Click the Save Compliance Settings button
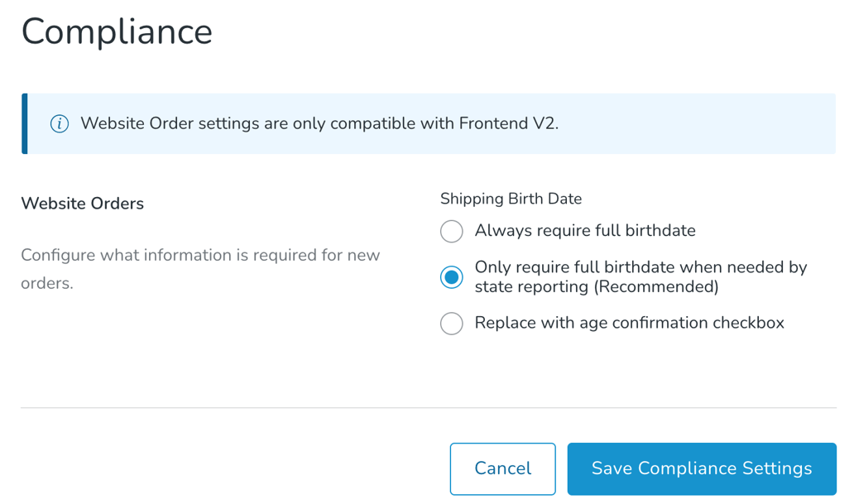Screen dimensions: 854x504 coord(701,468)
